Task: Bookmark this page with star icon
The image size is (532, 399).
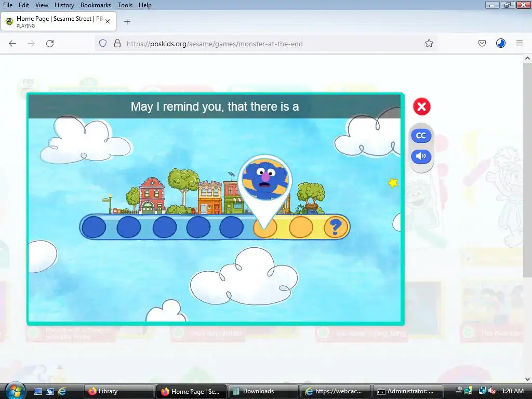Action: click(x=429, y=44)
